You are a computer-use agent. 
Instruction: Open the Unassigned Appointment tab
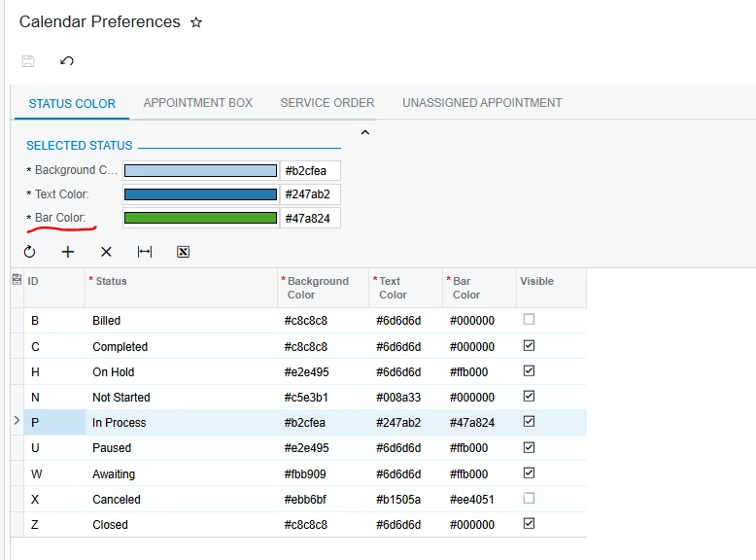(x=482, y=103)
